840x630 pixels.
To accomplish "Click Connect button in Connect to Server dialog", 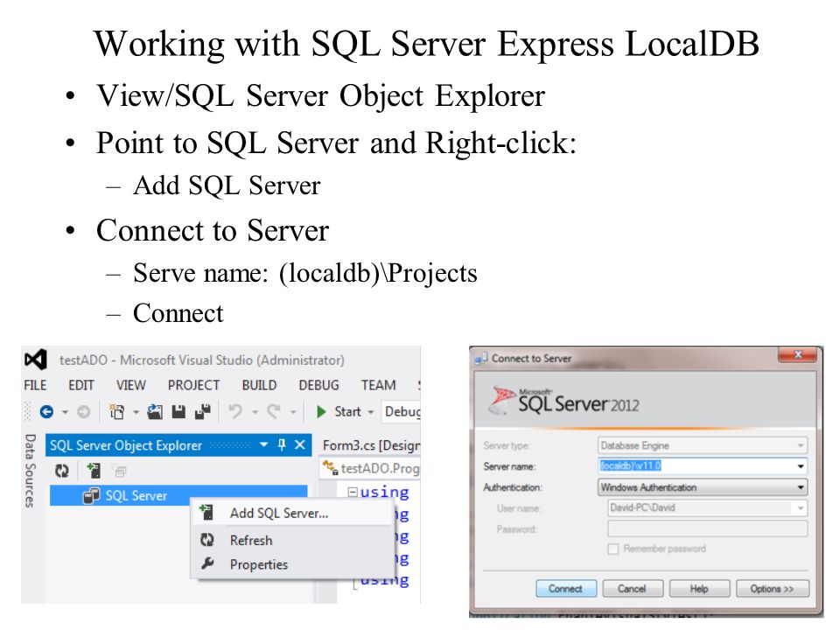I will [566, 588].
